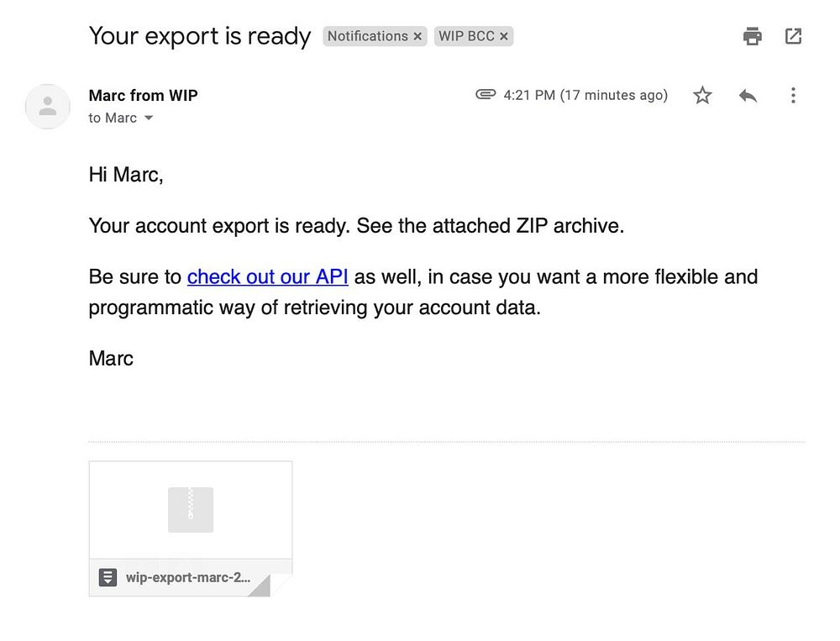Expand recipient details arrow next to 'to Marc'
840x641 pixels.
150,118
